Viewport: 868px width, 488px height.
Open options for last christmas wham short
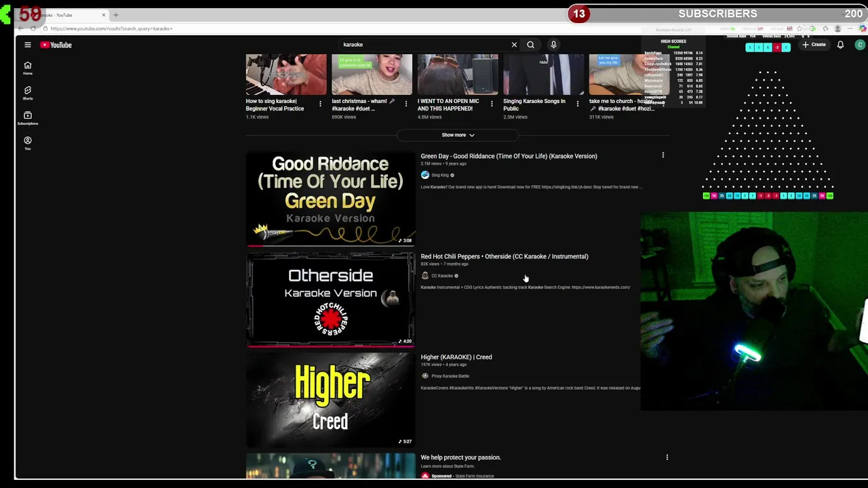tap(406, 104)
